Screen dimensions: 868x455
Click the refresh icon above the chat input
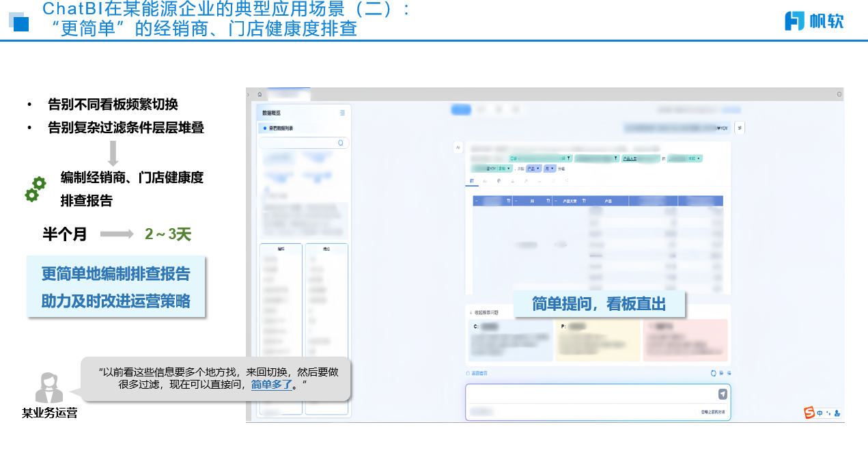click(x=714, y=373)
